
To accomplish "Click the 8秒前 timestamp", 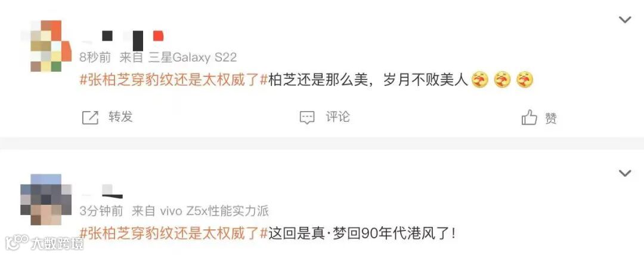I will [x=95, y=57].
